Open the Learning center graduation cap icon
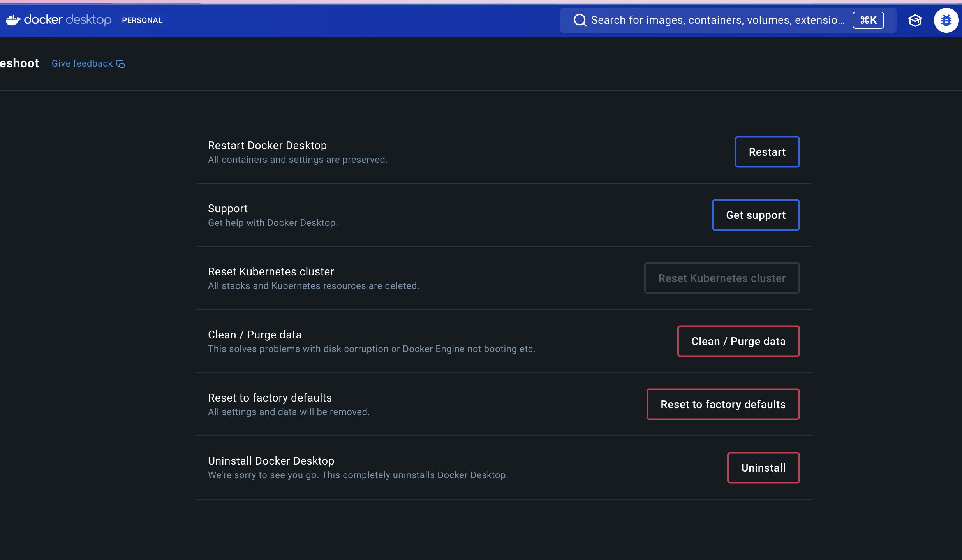Viewport: 962px width, 560px height. (915, 20)
